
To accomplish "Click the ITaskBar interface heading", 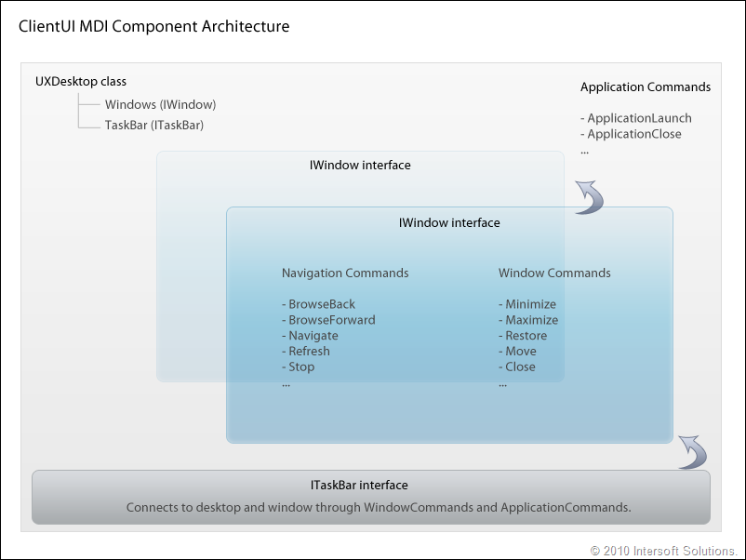I will pyautogui.click(x=359, y=485).
